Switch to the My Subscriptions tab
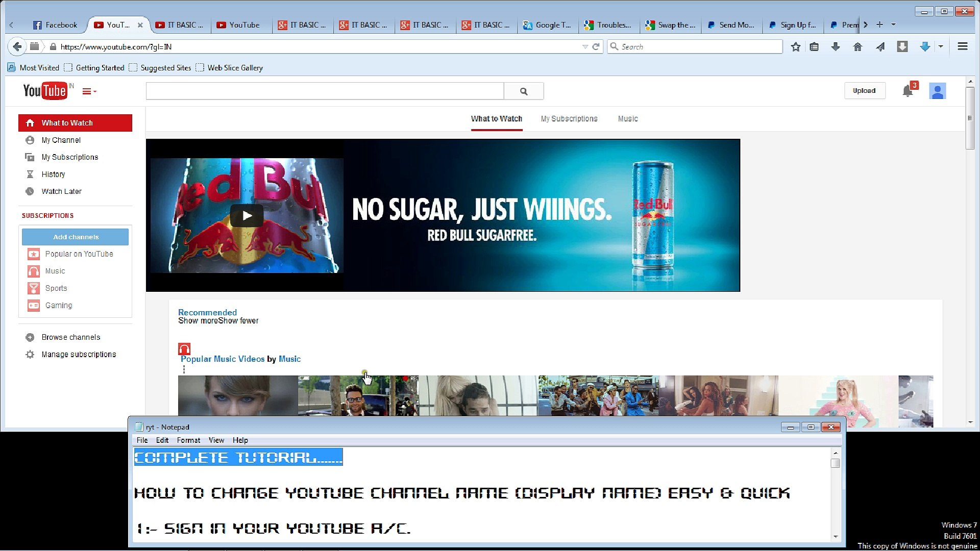This screenshot has width=980, height=551. [569, 118]
